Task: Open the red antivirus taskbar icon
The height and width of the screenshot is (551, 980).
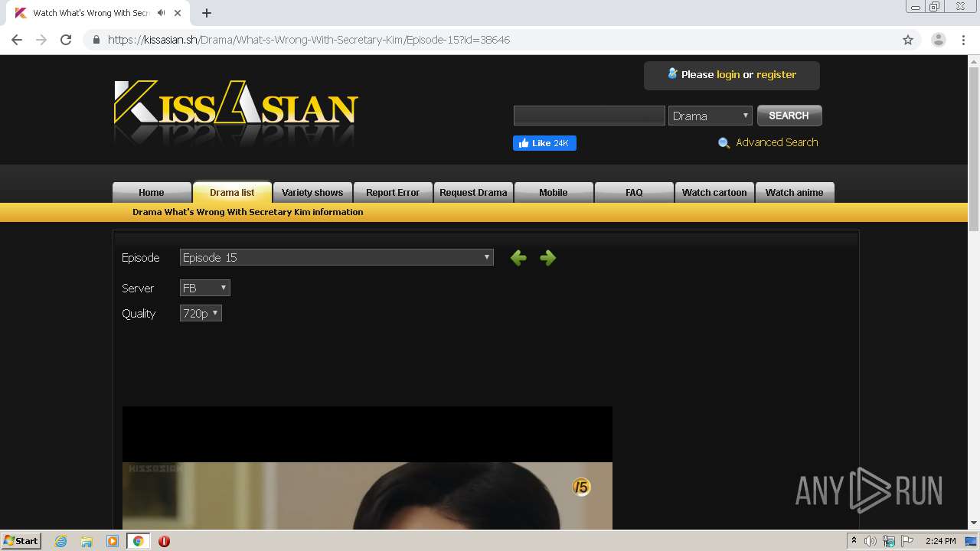Action: (164, 541)
